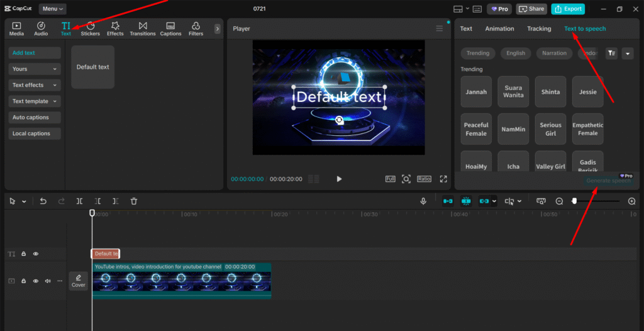Click the undo arrow in timeline toolbar
Viewport: 644px width, 331px height.
(43, 201)
